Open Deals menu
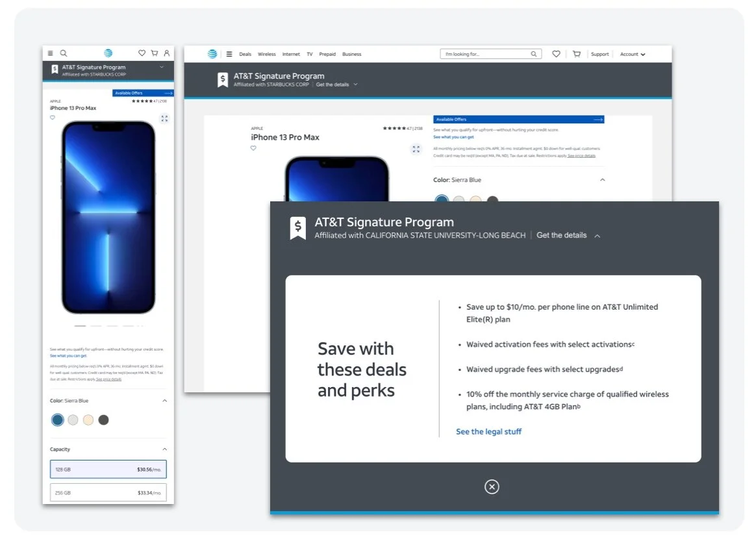 click(245, 54)
